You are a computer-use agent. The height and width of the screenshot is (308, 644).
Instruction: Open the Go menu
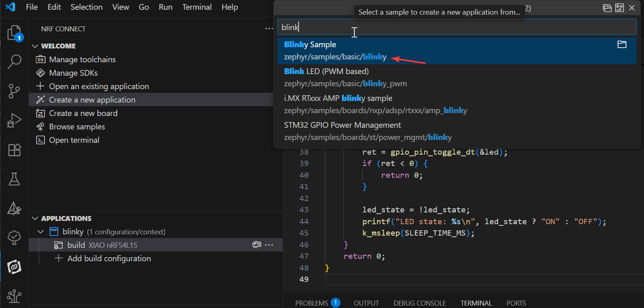point(144,7)
